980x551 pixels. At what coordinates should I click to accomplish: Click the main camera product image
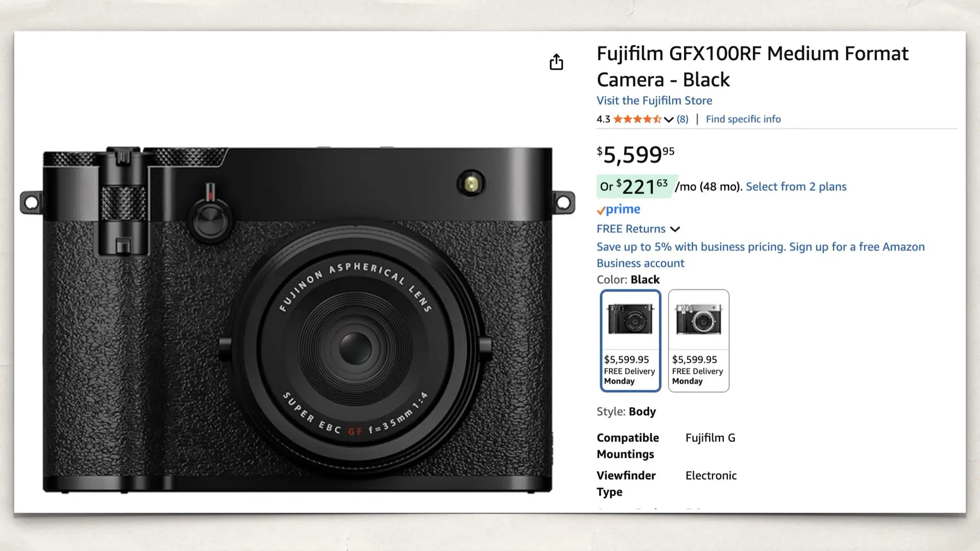(296, 316)
